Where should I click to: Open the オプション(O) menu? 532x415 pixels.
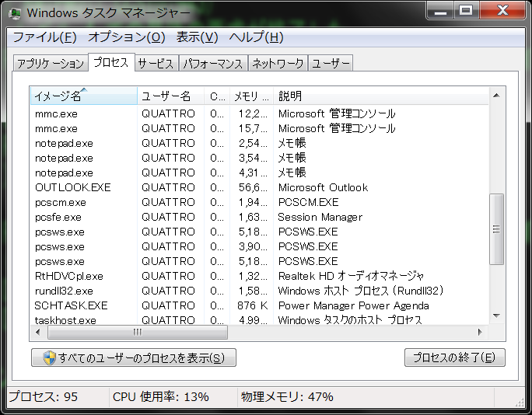(x=126, y=37)
